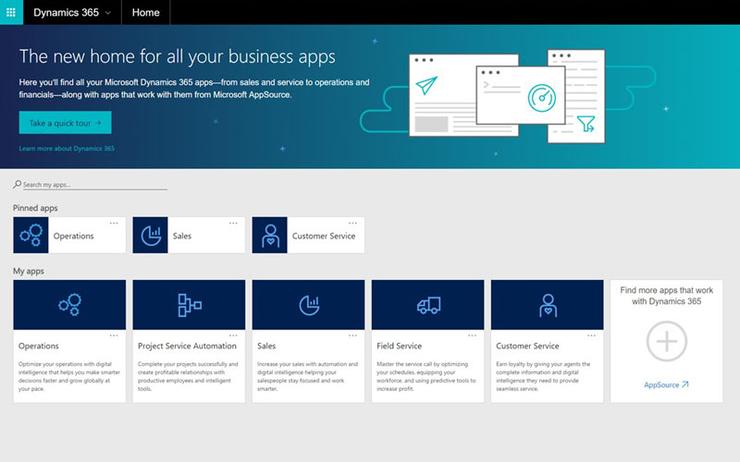This screenshot has height=462, width=740.
Task: Click the banner headline about business apps
Action: (x=177, y=57)
